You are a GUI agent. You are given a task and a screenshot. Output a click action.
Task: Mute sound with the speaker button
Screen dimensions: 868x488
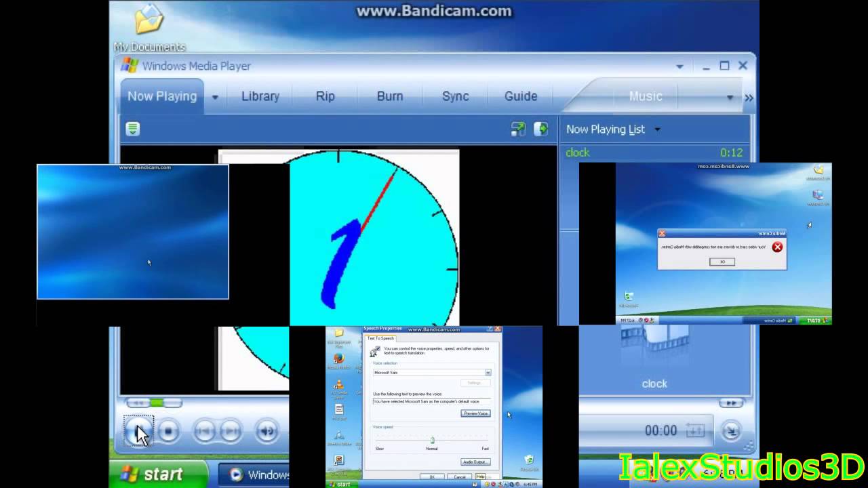pyautogui.click(x=267, y=430)
